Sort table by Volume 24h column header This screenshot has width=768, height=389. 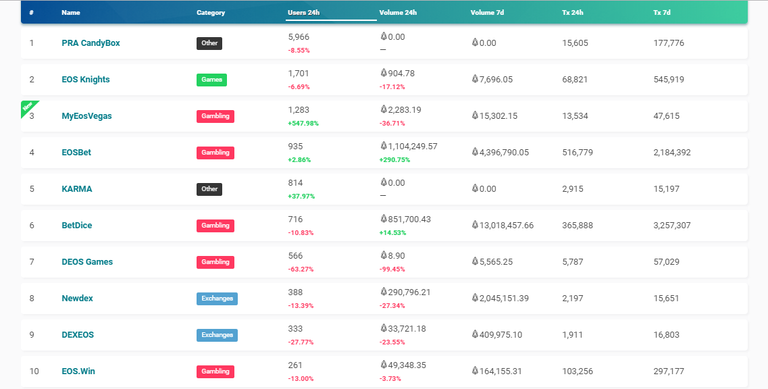tap(398, 13)
